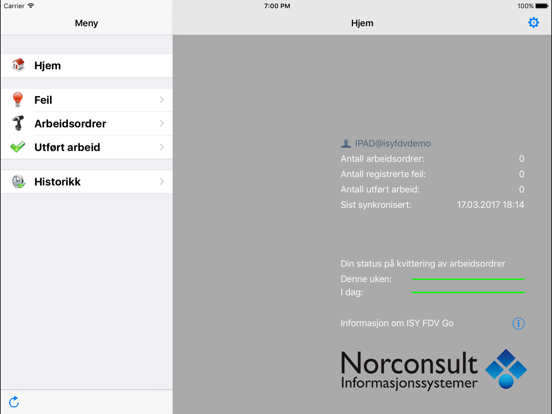Click the Denne uken green progress bar
552x414 pixels.
[x=468, y=279]
